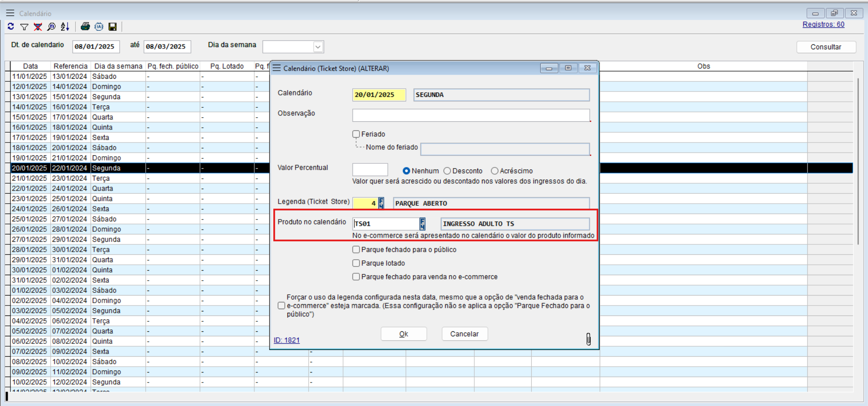
Task: Check Parque fechado para o público
Action: click(x=356, y=249)
